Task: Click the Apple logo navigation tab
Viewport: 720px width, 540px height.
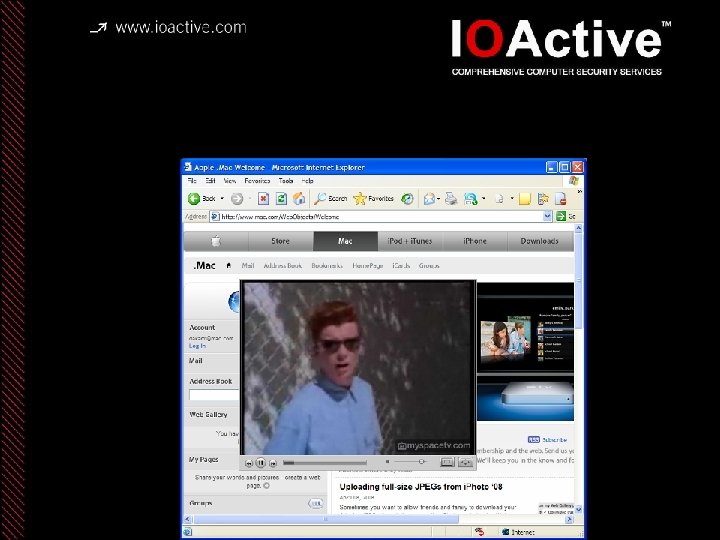Action: click(x=216, y=241)
